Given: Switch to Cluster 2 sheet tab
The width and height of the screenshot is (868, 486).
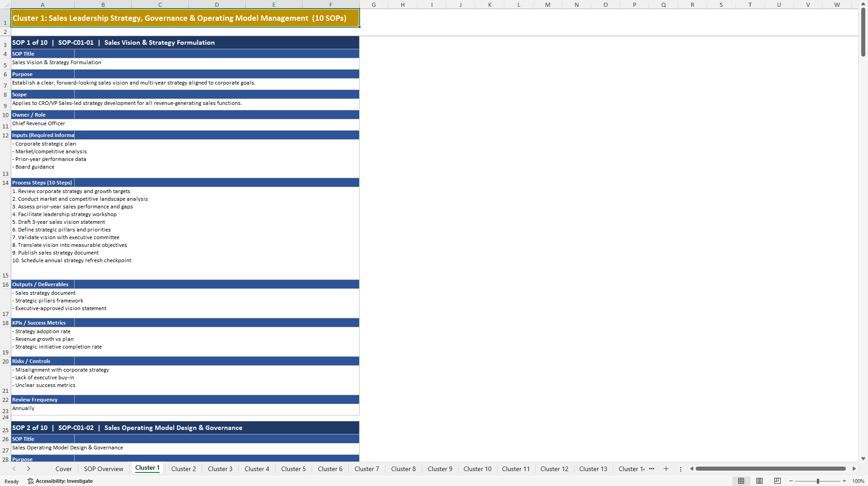Looking at the screenshot, I should pyautogui.click(x=184, y=469).
